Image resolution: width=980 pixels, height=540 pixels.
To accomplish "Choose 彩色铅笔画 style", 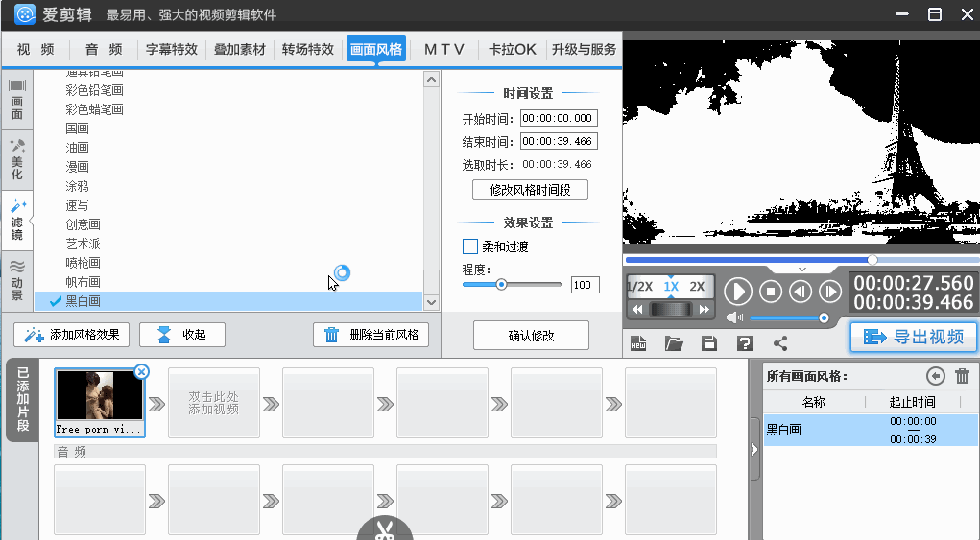I will coord(94,90).
